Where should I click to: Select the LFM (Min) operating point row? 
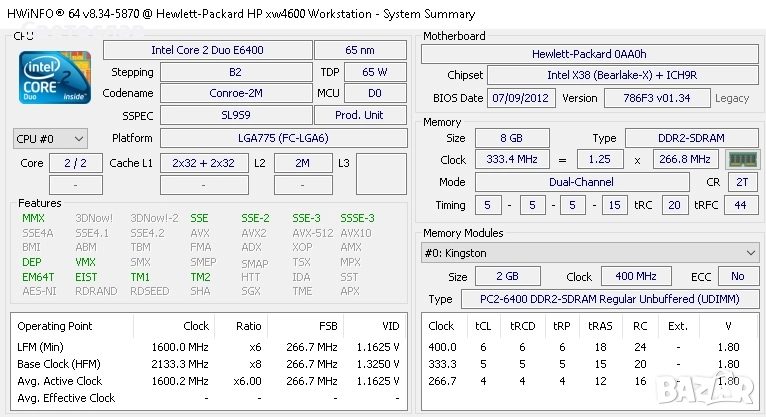pos(209,347)
